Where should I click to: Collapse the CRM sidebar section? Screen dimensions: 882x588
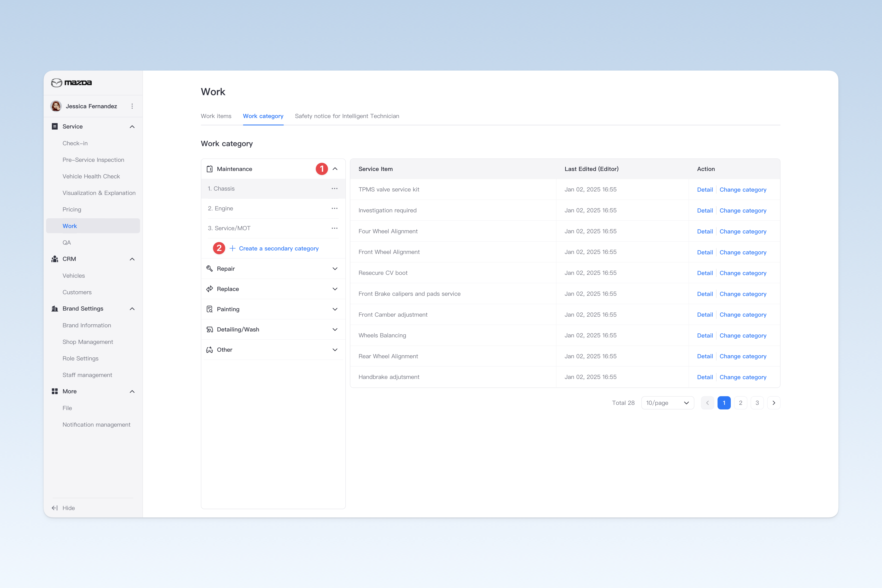point(132,259)
